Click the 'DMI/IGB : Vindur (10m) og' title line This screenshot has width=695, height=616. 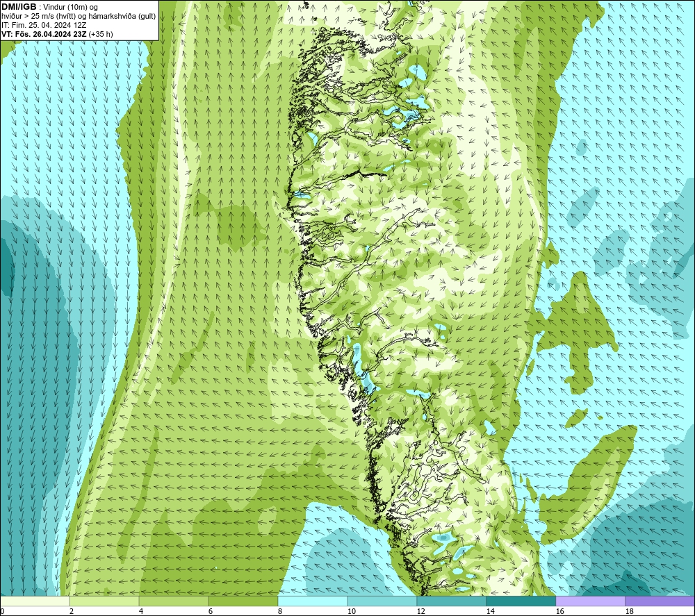49,7
